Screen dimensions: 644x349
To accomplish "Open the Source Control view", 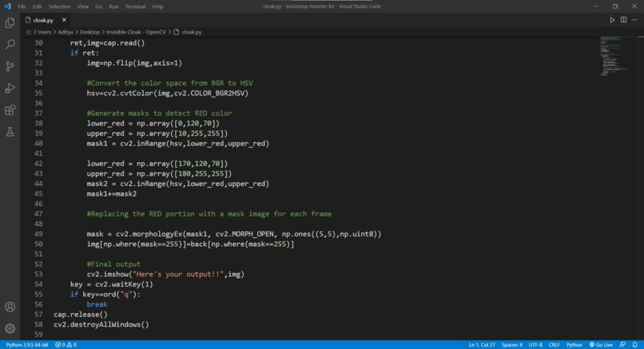I will pos(10,66).
